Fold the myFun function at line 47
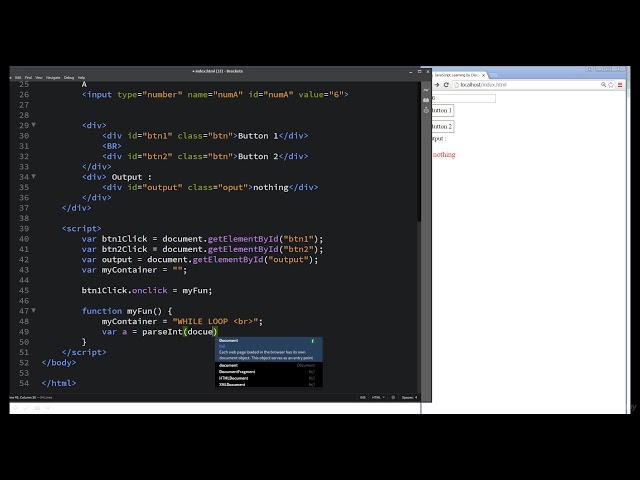640x480 pixels. tap(34, 311)
